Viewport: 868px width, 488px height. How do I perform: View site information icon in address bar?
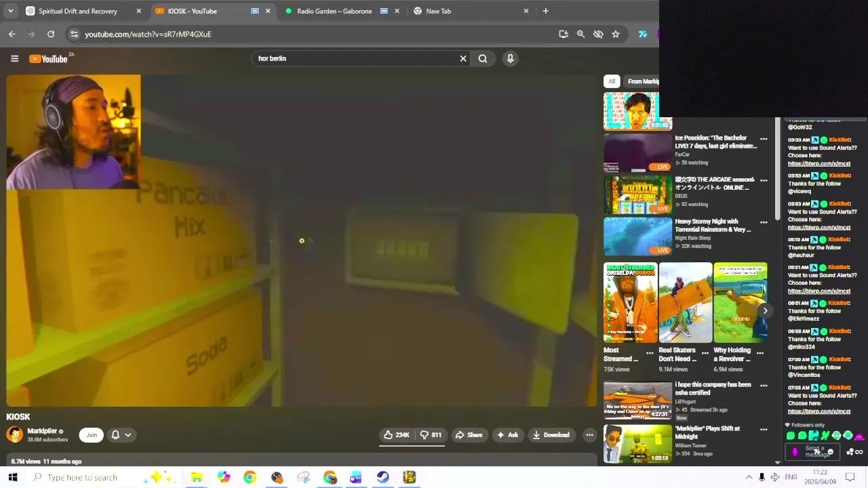(x=74, y=34)
